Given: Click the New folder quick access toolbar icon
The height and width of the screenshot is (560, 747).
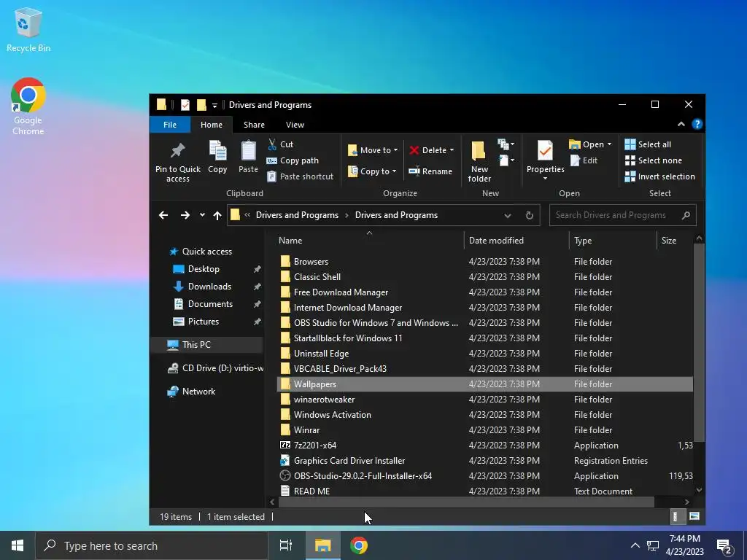Looking at the screenshot, I should (201, 105).
